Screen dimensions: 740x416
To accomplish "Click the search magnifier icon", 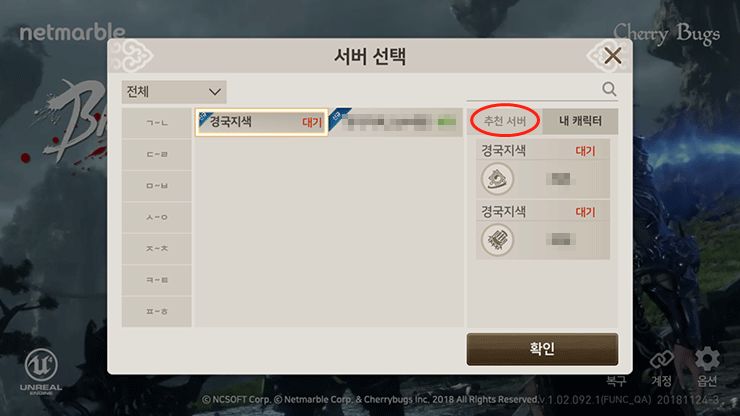I will [609, 89].
